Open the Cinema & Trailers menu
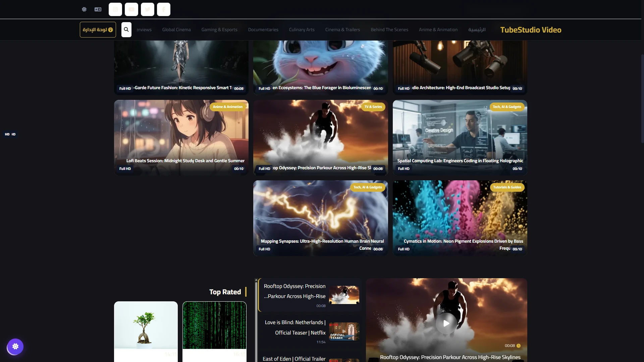The image size is (644, 362). pos(342,29)
